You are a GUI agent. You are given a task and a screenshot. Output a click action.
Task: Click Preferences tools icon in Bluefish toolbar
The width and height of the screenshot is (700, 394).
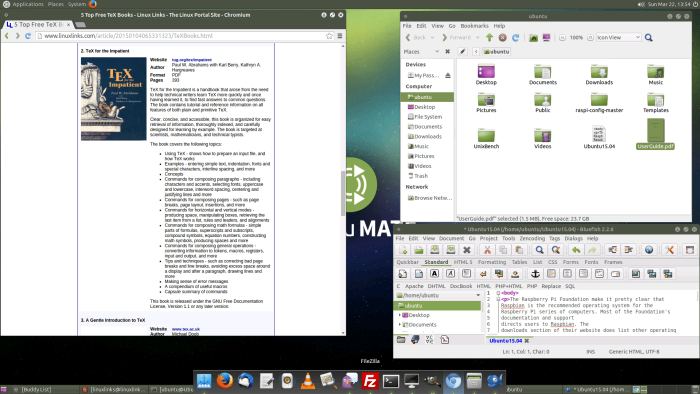669,250
